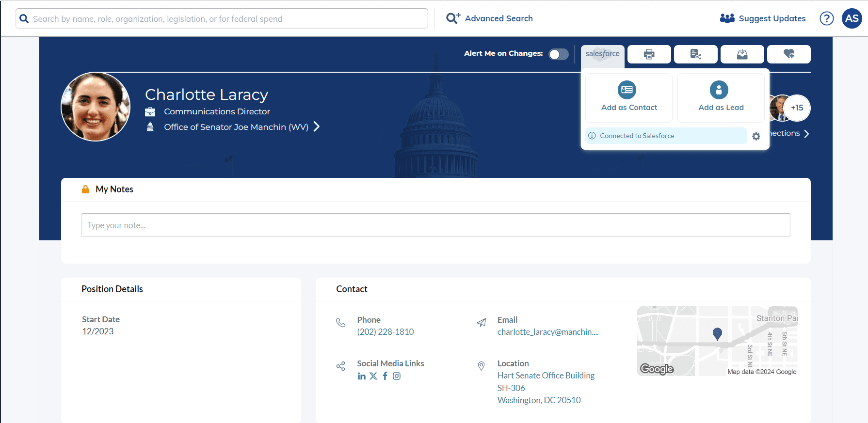
Task: Expand Office of Senator Joe Manchin chevron
Action: coord(317,127)
